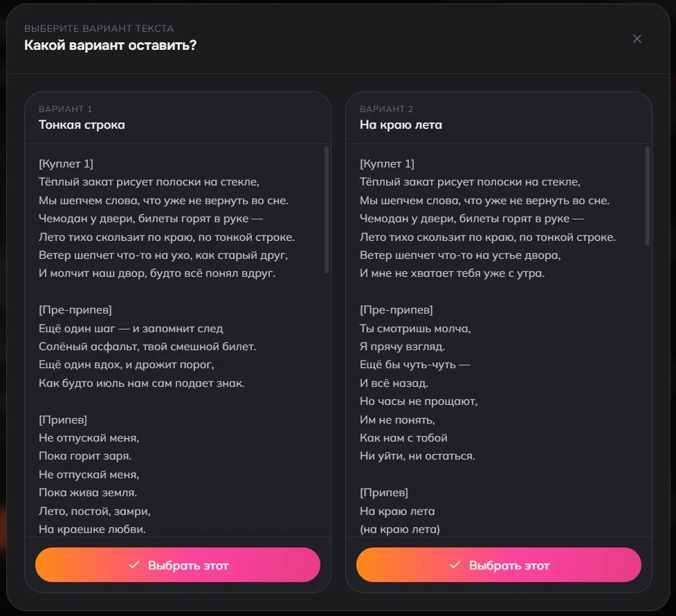The width and height of the screenshot is (676, 616).
Task: Click the "(на краю лета)" lyric line
Action: pos(400,529)
